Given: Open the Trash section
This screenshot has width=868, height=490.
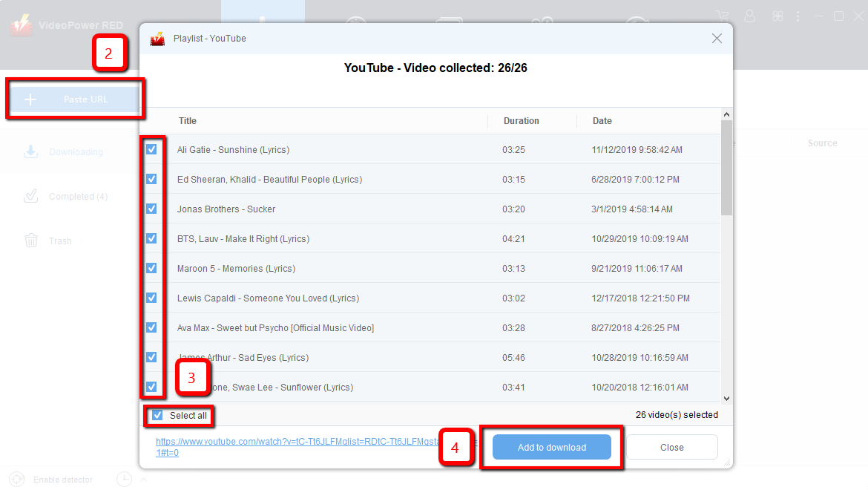Looking at the screenshot, I should (60, 241).
